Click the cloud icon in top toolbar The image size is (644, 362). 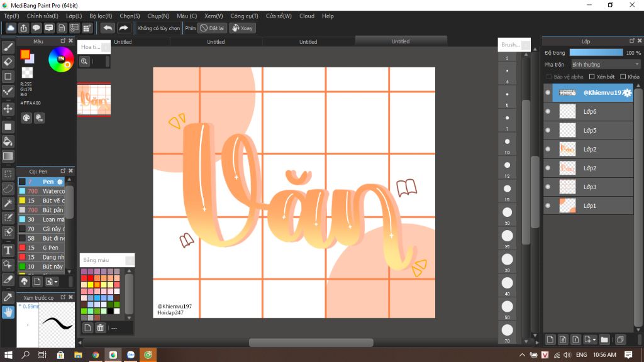click(x=11, y=28)
